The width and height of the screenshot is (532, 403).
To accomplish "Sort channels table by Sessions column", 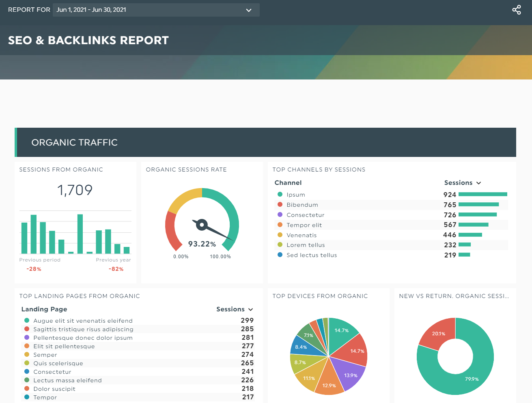I will click(462, 183).
